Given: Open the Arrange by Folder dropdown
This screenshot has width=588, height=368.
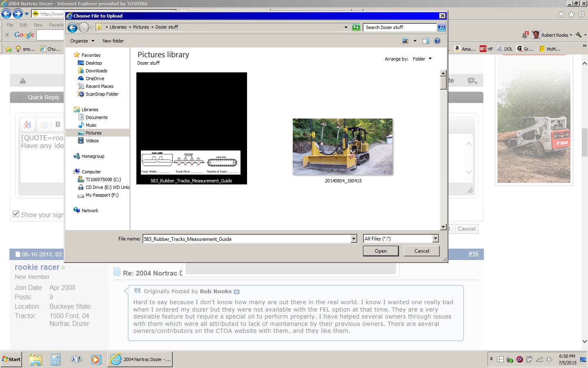Looking at the screenshot, I should coord(422,59).
